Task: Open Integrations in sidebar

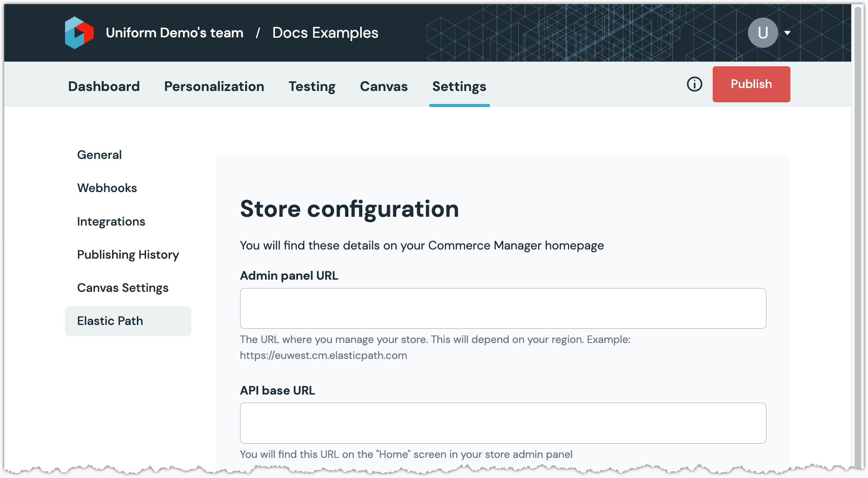Action: 111,221
